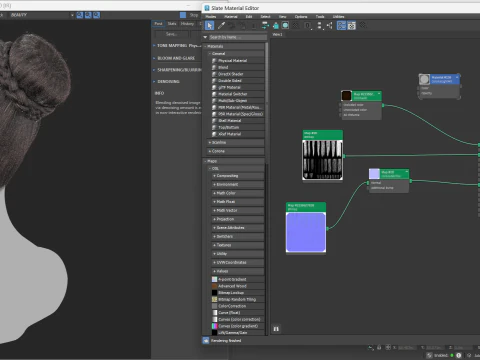Select the Advanced Wood map entry
480x360 pixels.
pos(238,286)
